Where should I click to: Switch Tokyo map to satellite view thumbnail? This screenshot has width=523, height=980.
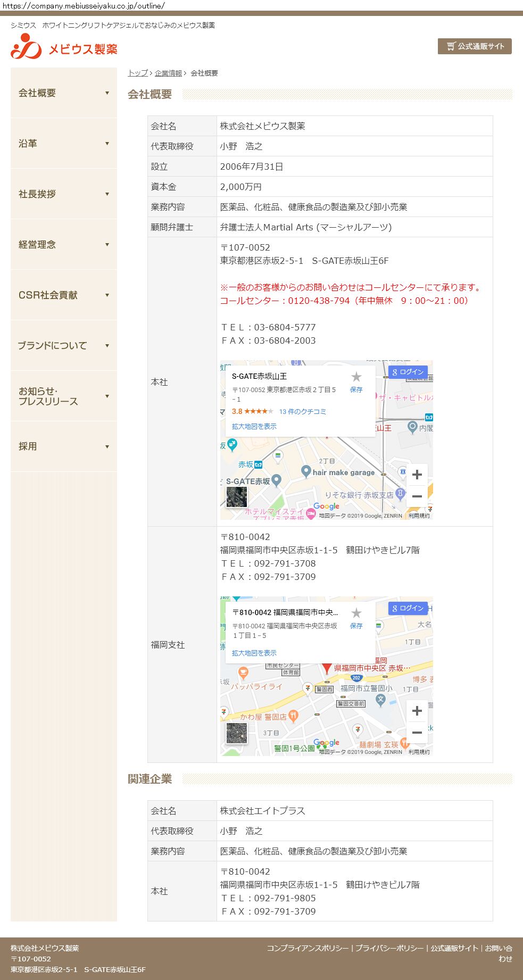237,497
